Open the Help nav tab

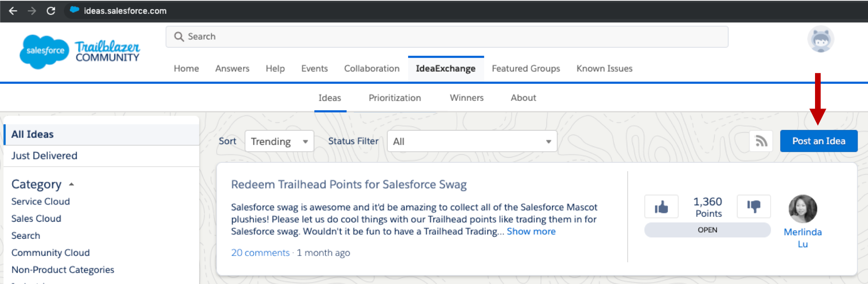275,69
